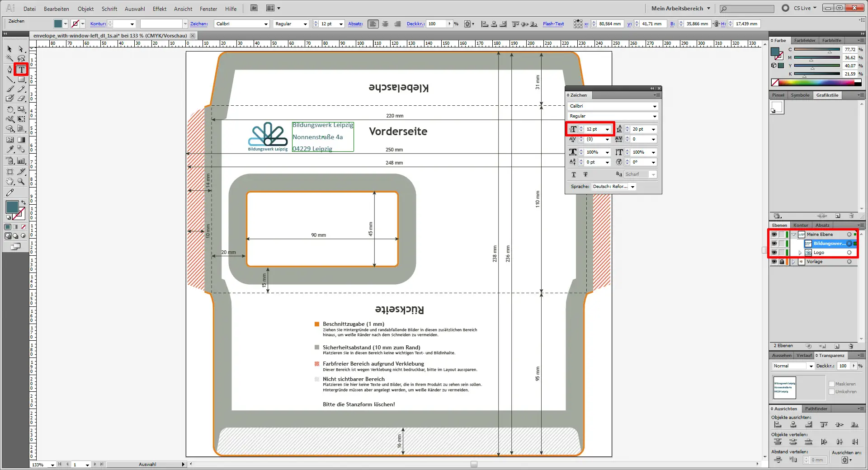Click the Absatz link in control bar

pyautogui.click(x=355, y=24)
